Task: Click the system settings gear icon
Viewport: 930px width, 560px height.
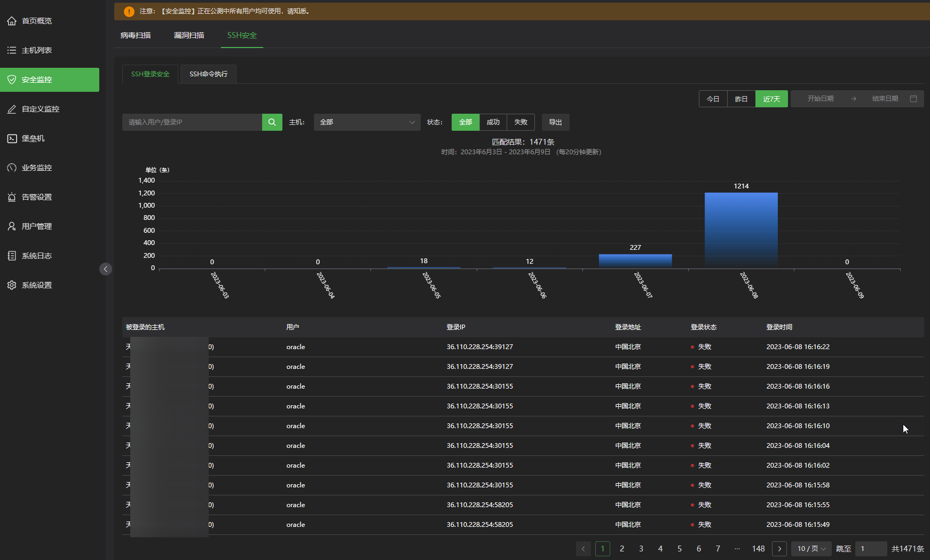Action: tap(12, 285)
